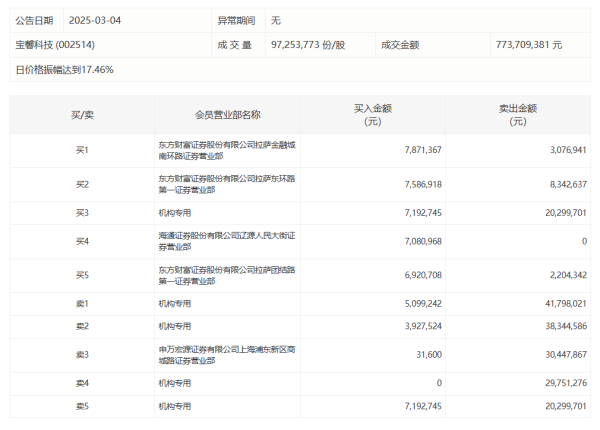Viewport: 600px width, 430px height.
Task: Click the 卖1 row label
Action: tap(82, 303)
